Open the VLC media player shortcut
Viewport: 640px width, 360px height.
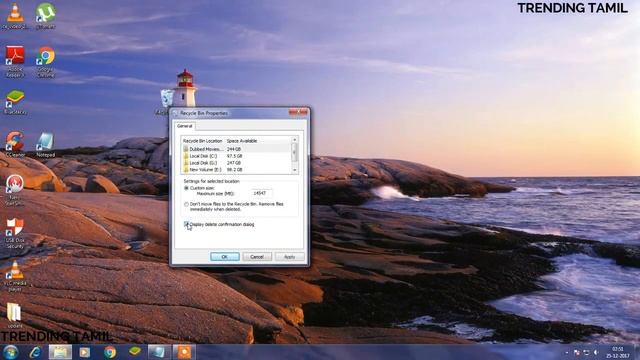point(15,276)
